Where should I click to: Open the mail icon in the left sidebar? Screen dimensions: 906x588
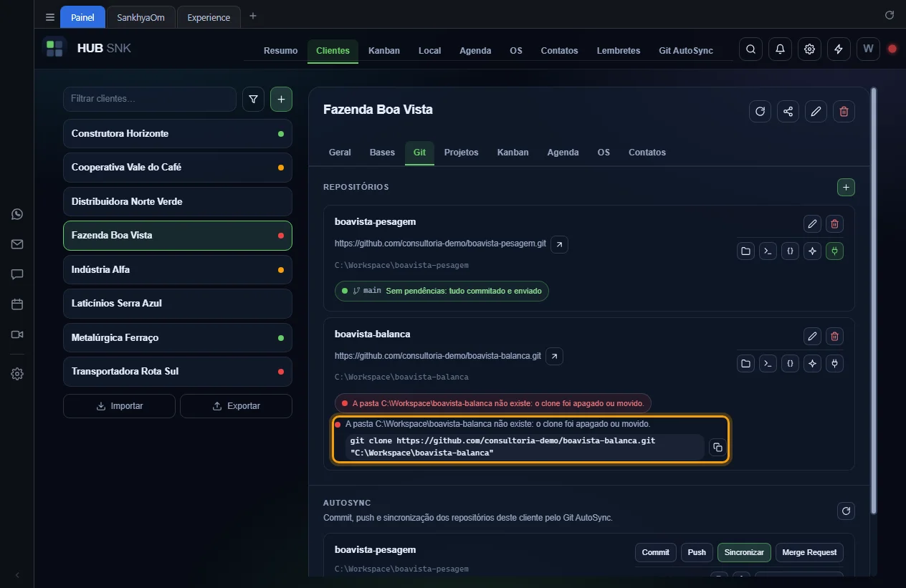pyautogui.click(x=17, y=244)
